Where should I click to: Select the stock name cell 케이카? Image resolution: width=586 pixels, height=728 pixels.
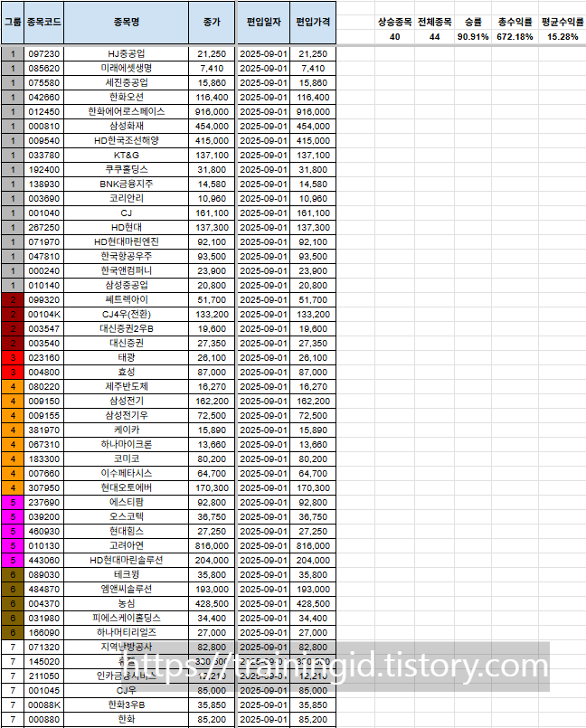pos(127,430)
